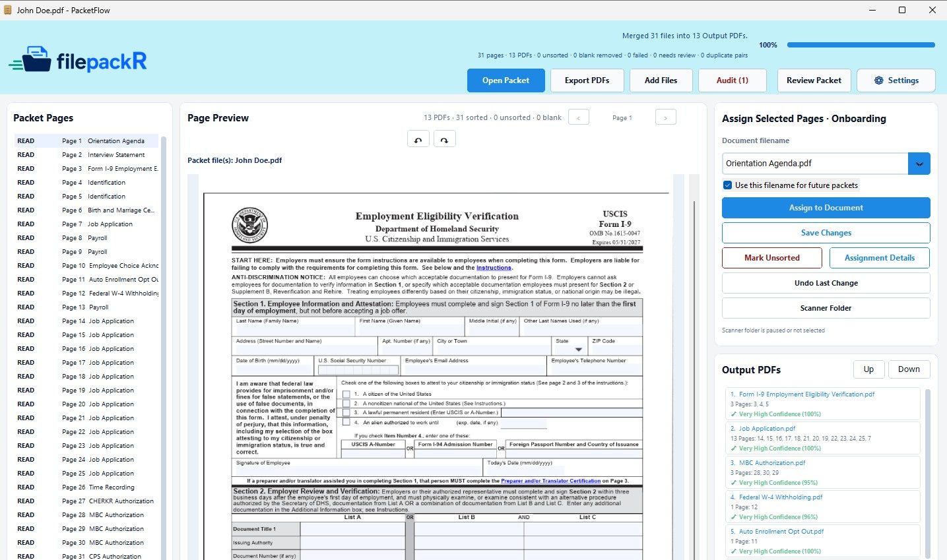Select output Federal W-4 Withholding.pdf

coord(823,507)
